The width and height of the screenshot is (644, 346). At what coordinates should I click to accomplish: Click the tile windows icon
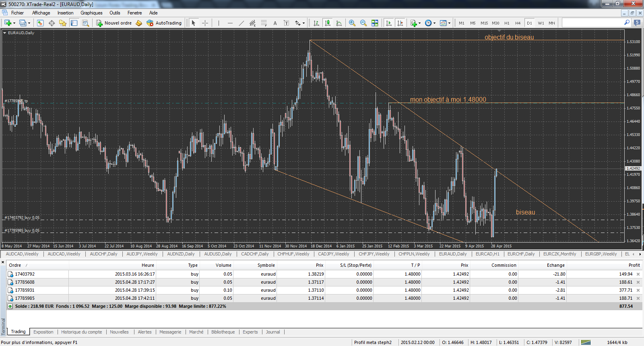point(375,23)
